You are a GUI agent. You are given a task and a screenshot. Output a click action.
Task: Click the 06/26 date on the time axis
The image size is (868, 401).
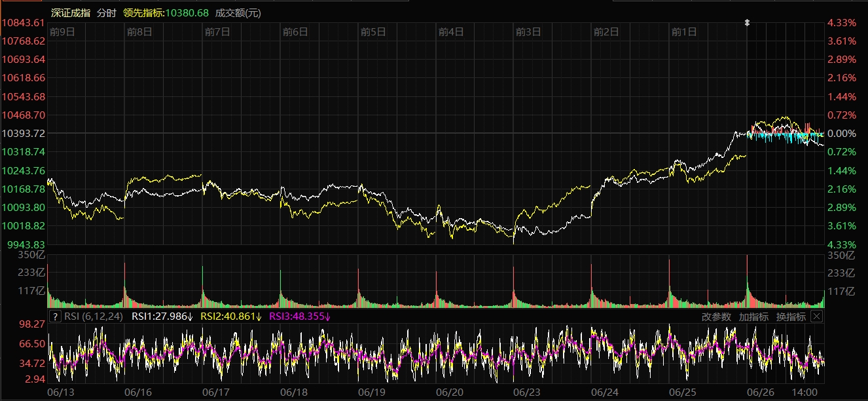[x=760, y=392]
